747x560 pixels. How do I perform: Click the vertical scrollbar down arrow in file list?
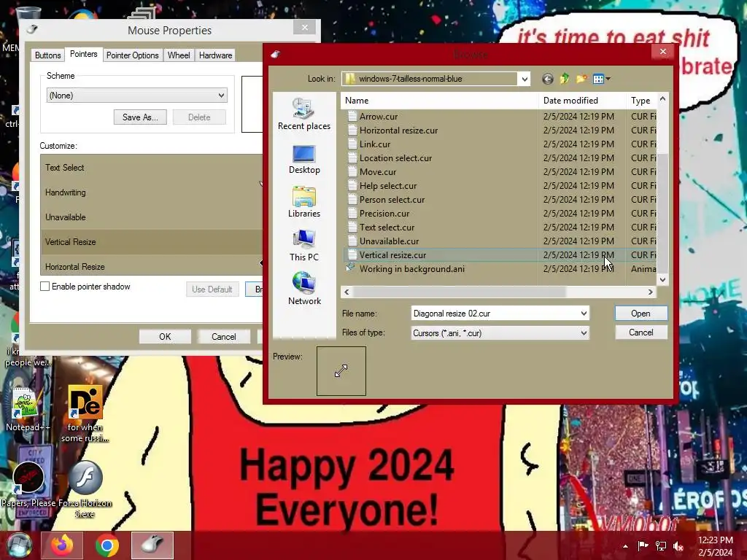(x=662, y=279)
